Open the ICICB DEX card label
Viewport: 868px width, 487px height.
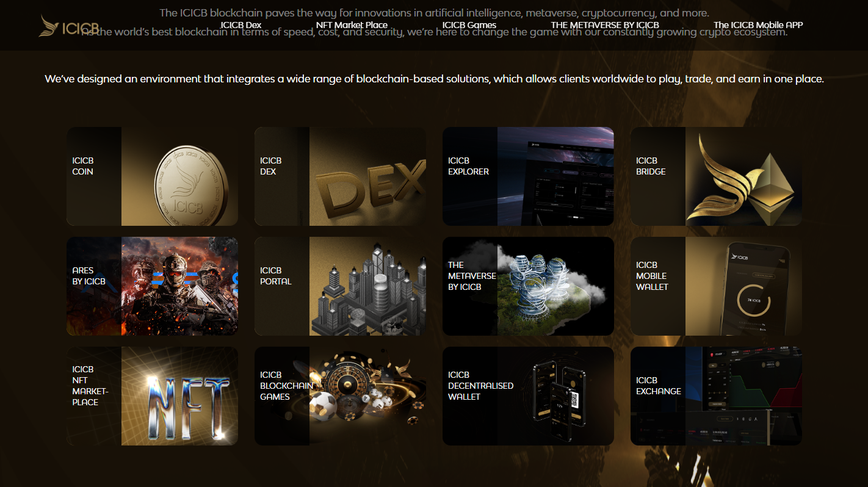[271, 166]
